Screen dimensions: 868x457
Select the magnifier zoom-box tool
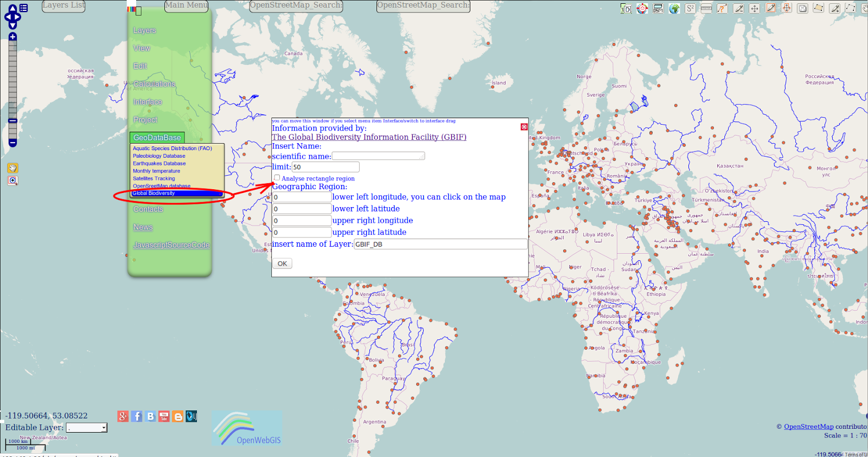point(12,181)
